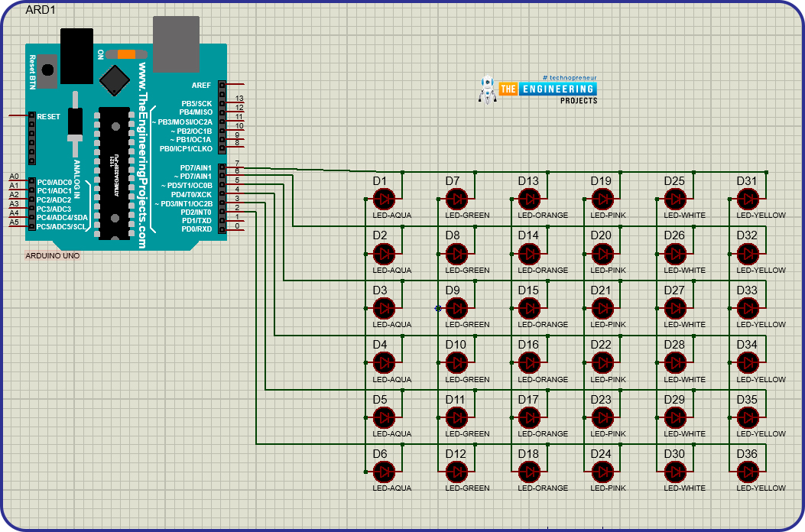The image size is (805, 532).
Task: Click the PD1/TXD pin label
Action: click(x=196, y=221)
